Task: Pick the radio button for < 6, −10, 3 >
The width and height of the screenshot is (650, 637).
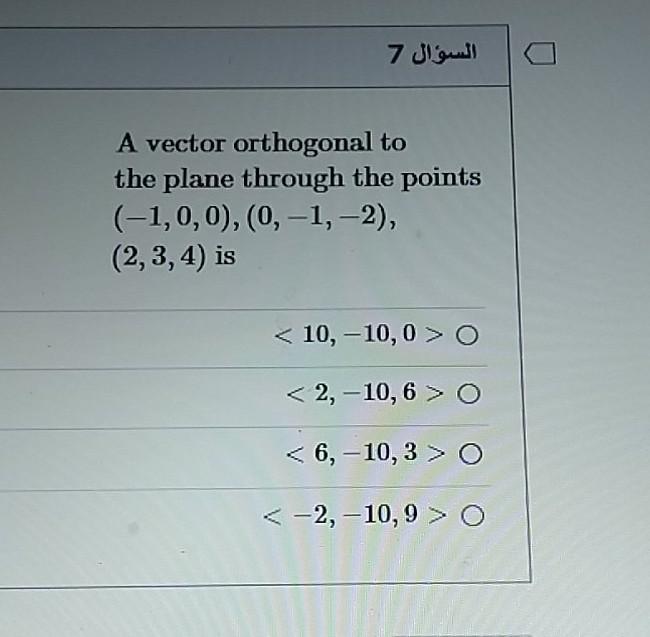Action: [x=471, y=454]
